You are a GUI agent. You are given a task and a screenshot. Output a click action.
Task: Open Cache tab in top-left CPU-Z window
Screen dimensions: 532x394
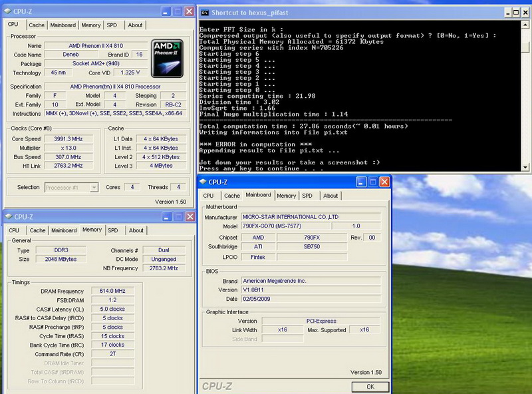click(x=37, y=25)
